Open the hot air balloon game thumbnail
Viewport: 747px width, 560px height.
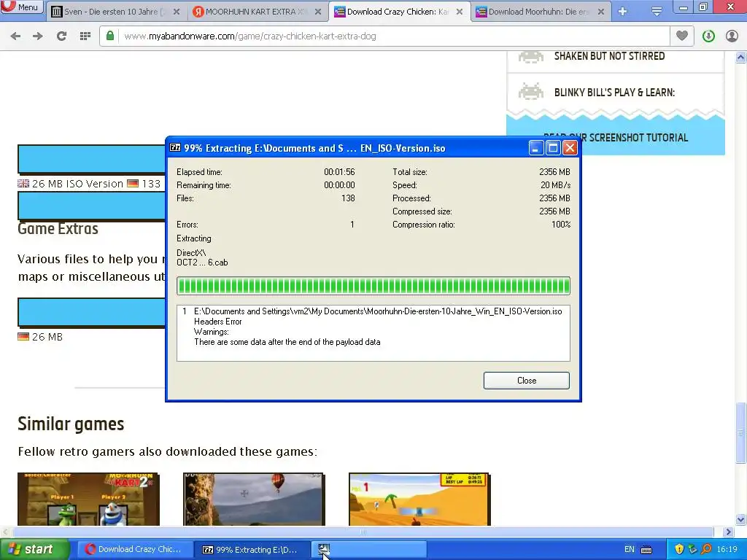(x=254, y=499)
